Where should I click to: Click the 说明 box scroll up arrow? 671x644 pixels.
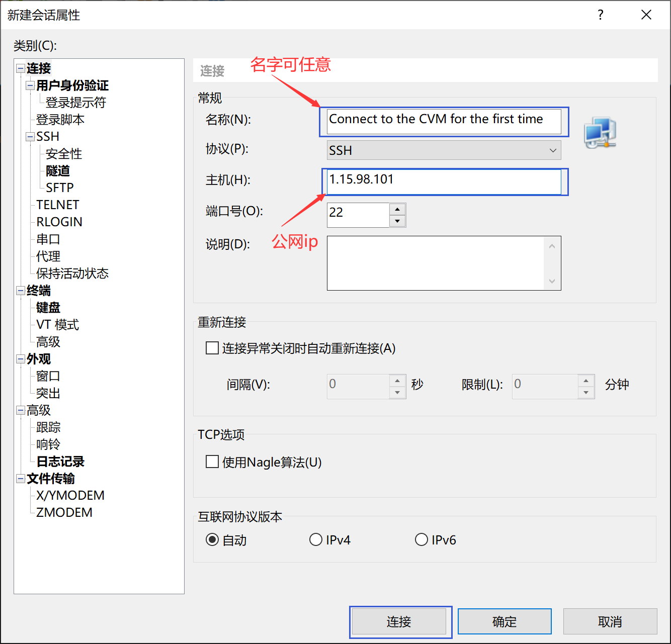pos(552,246)
